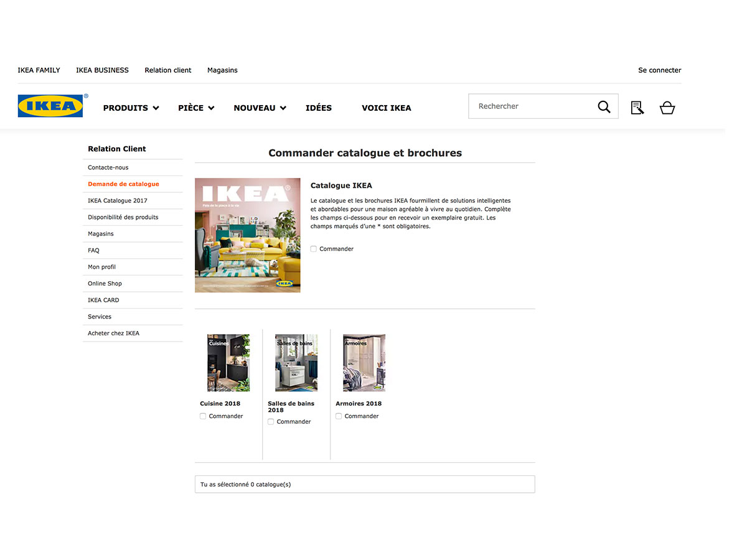Click the 'Tu as sélectionné 0 catalogue(s)' text

click(246, 484)
